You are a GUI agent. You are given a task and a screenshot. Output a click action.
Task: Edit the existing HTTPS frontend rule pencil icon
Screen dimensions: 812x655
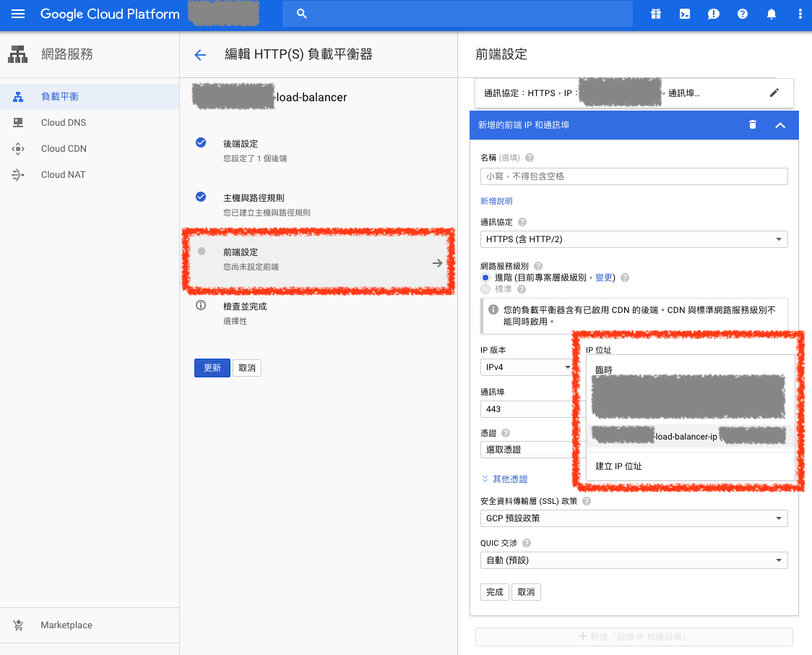tap(774, 93)
